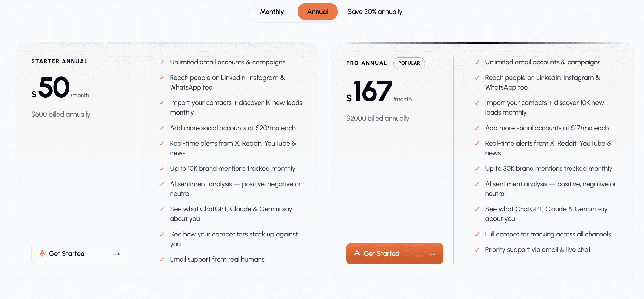Click checkmark beside "Full competitor tracking across all channels"
Screen dimensions: 644x299
click(477, 234)
